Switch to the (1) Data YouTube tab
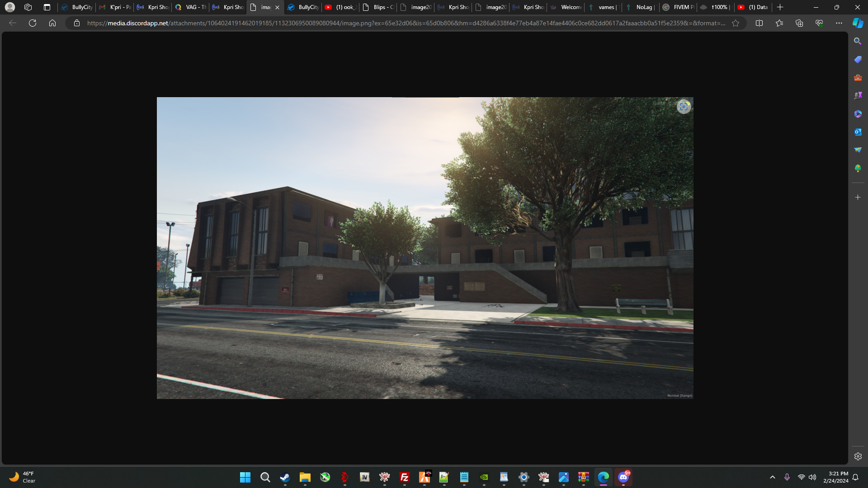 pos(753,7)
